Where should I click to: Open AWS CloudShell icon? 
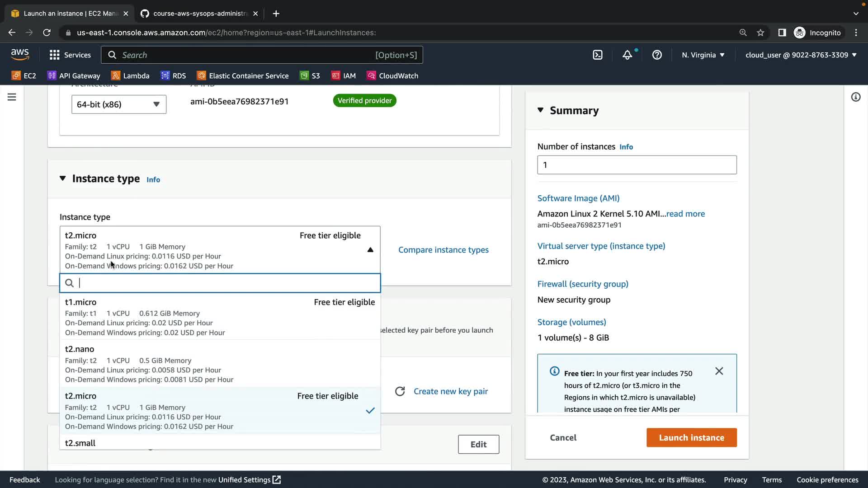point(598,55)
